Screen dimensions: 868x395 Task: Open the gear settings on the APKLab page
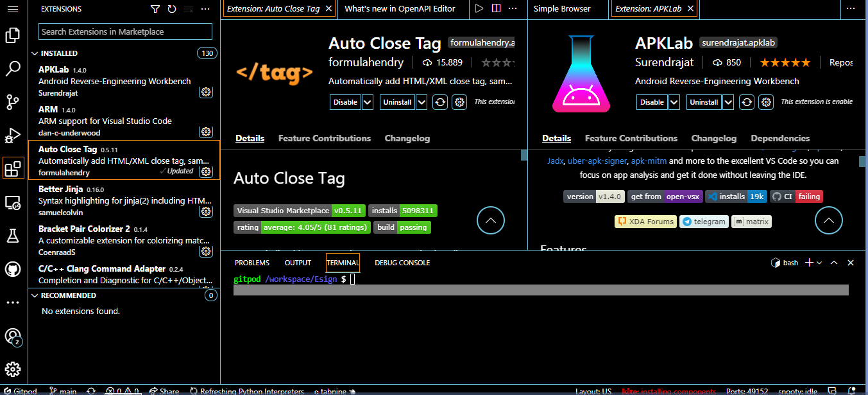point(766,102)
